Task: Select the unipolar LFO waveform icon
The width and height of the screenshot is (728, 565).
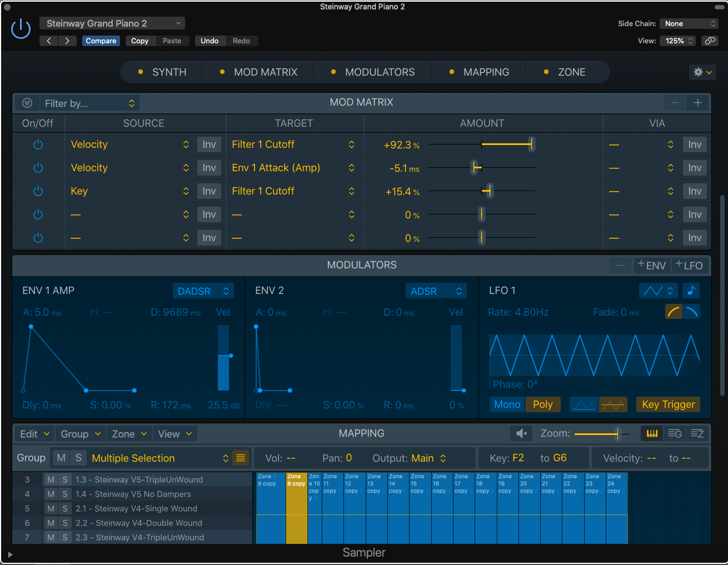Action: (584, 404)
